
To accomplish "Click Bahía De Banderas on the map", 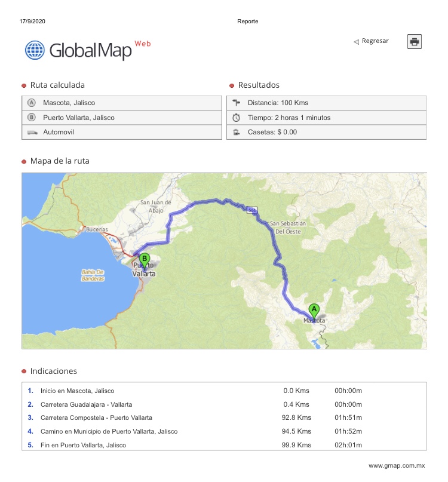I will [x=93, y=275].
